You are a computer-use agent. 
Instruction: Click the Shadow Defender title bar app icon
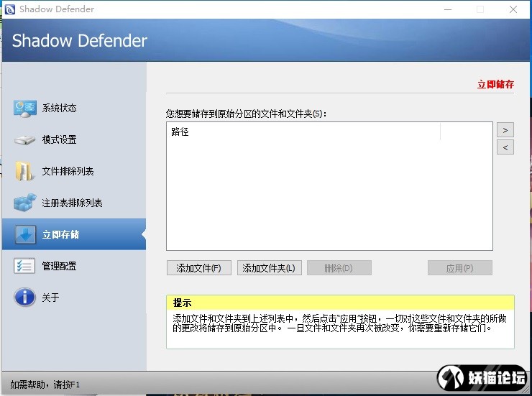pyautogui.click(x=10, y=9)
